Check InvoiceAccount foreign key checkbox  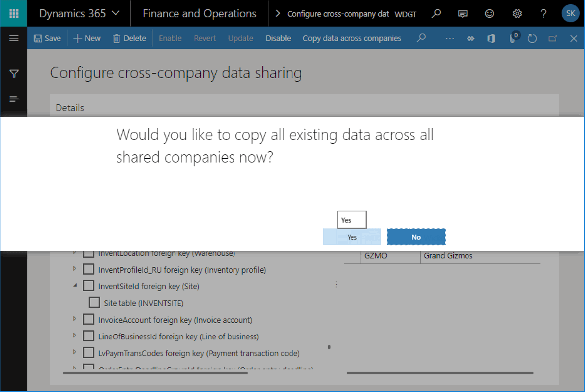(88, 319)
